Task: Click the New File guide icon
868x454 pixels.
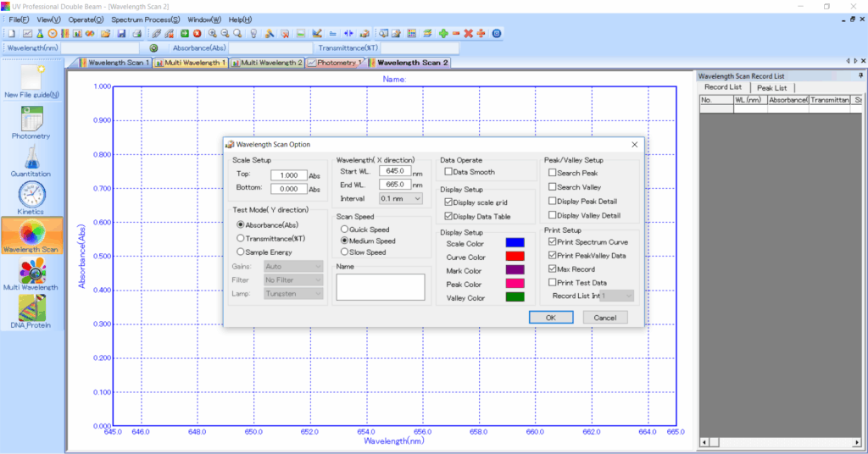Action: point(31,78)
